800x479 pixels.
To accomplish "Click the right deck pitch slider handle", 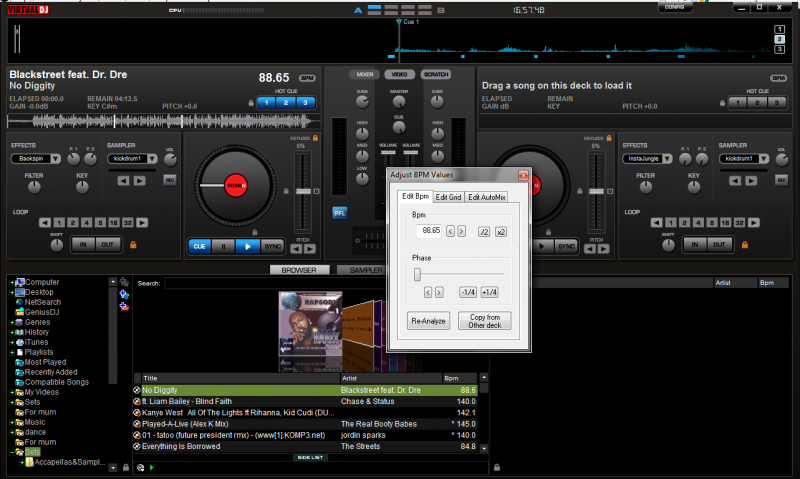I will coord(596,191).
